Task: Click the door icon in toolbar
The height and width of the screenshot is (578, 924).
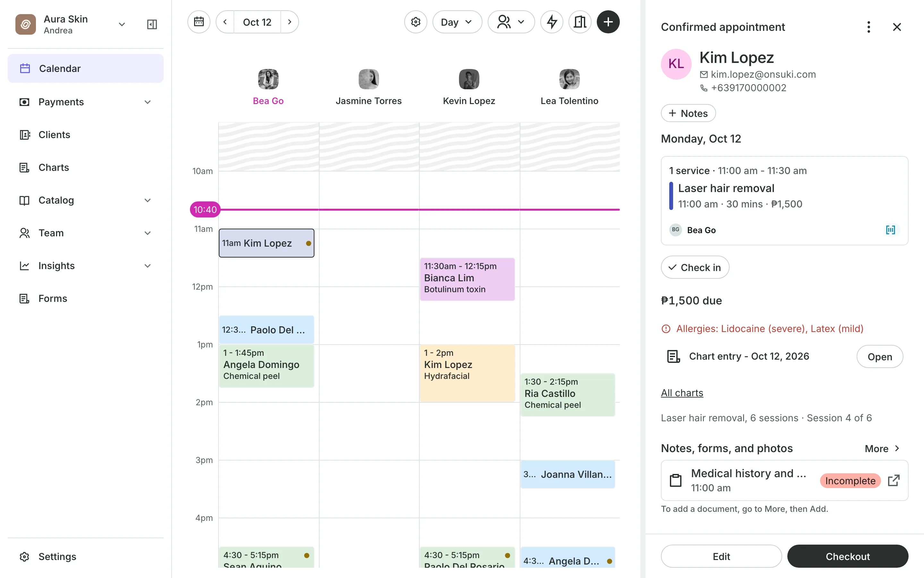Action: (x=580, y=22)
